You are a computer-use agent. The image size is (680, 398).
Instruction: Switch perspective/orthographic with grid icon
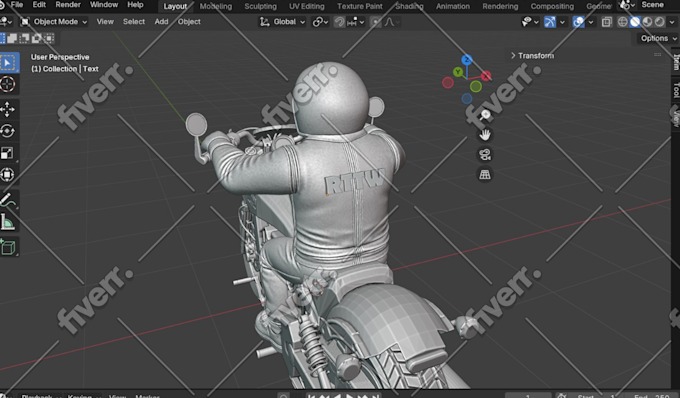coord(485,175)
